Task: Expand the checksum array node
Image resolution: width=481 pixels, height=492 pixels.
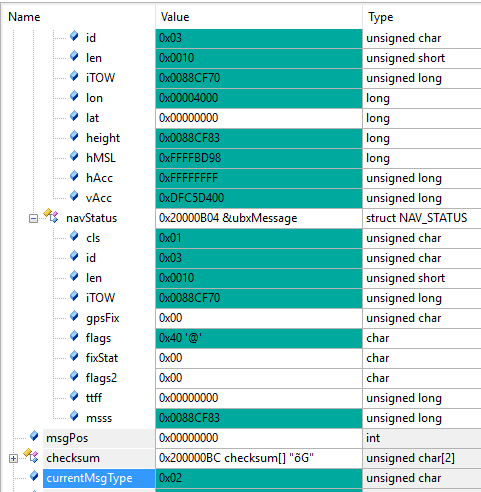Action: 13,459
